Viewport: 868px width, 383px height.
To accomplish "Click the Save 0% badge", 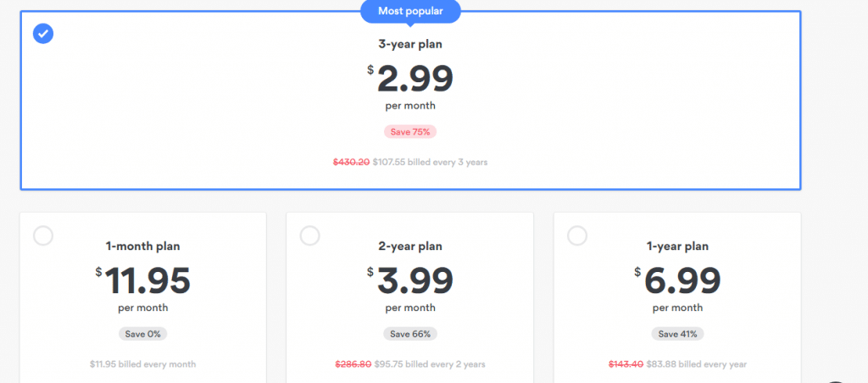I will [142, 334].
